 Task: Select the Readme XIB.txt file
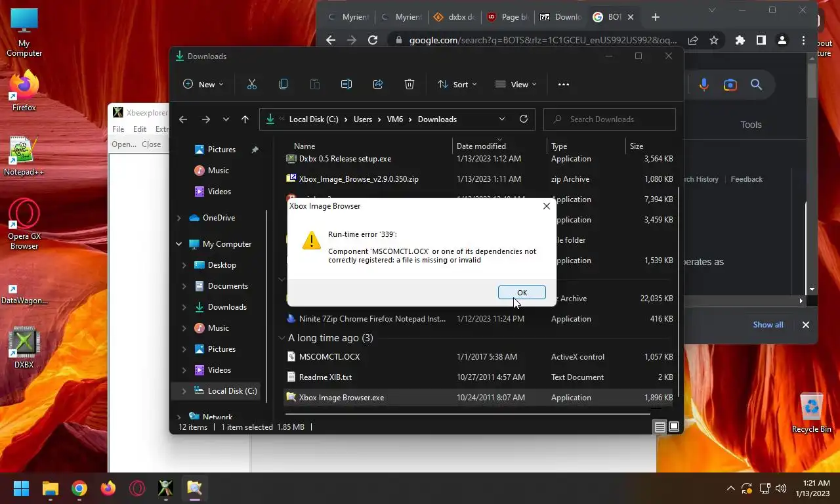(x=480, y=377)
